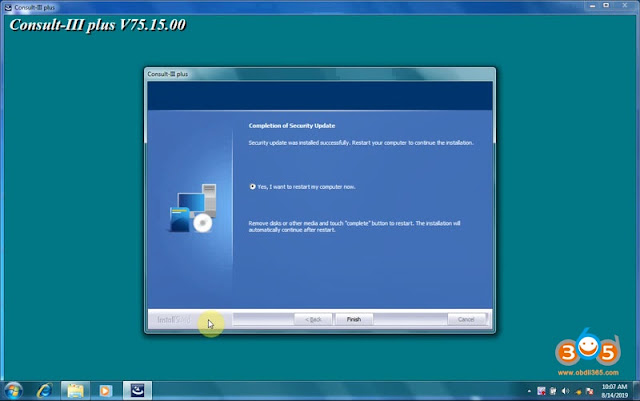Click the Back button in installer
Viewport: 640px width, 401px height.
[x=313, y=319]
